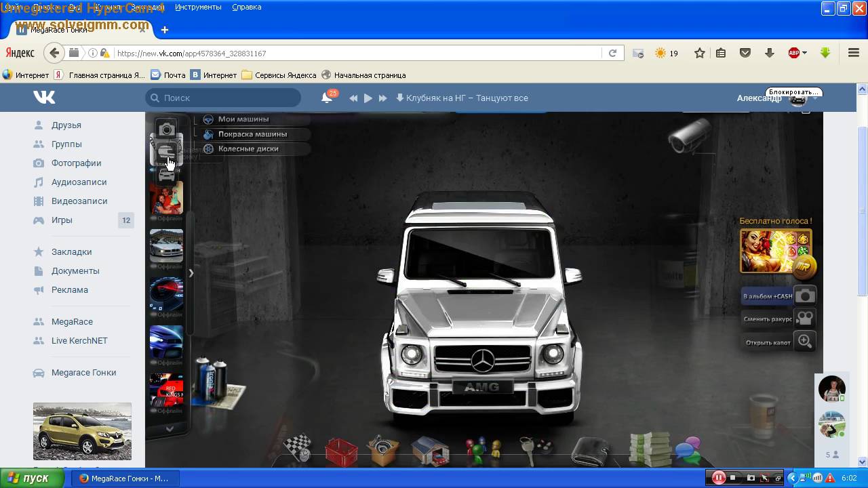Open Справка menu

pyautogui.click(x=246, y=7)
